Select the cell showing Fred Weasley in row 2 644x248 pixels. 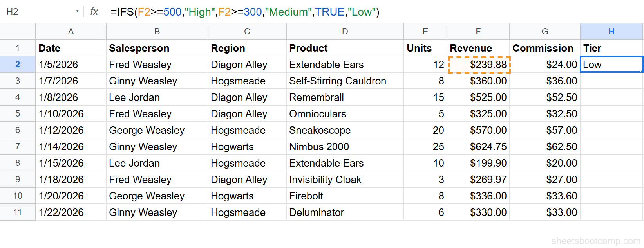tap(157, 64)
